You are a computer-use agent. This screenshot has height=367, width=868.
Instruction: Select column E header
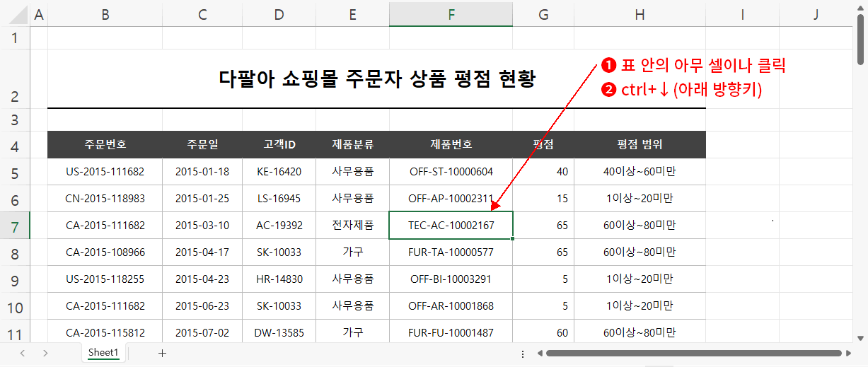(x=352, y=14)
